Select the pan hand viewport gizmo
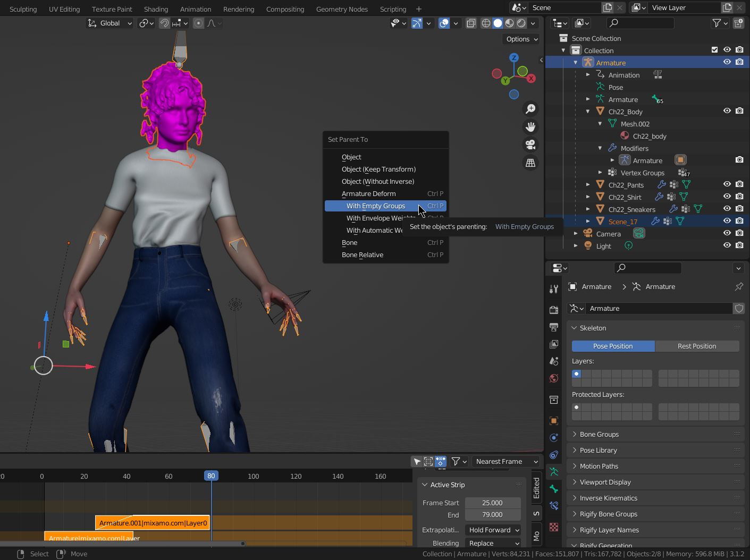This screenshot has height=560, width=750. coord(530,127)
